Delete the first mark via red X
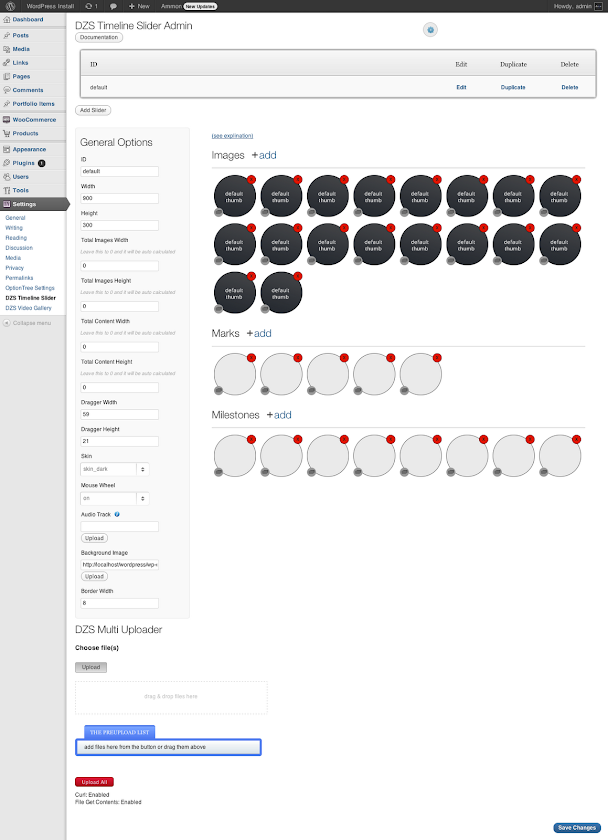Viewport: 608px width, 840px height. pos(251,358)
